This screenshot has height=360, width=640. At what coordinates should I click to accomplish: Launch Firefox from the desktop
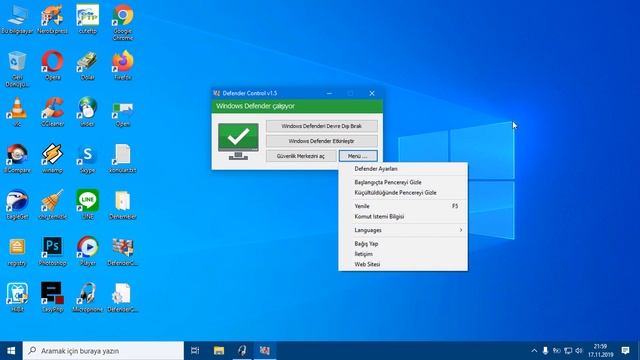coord(123,64)
